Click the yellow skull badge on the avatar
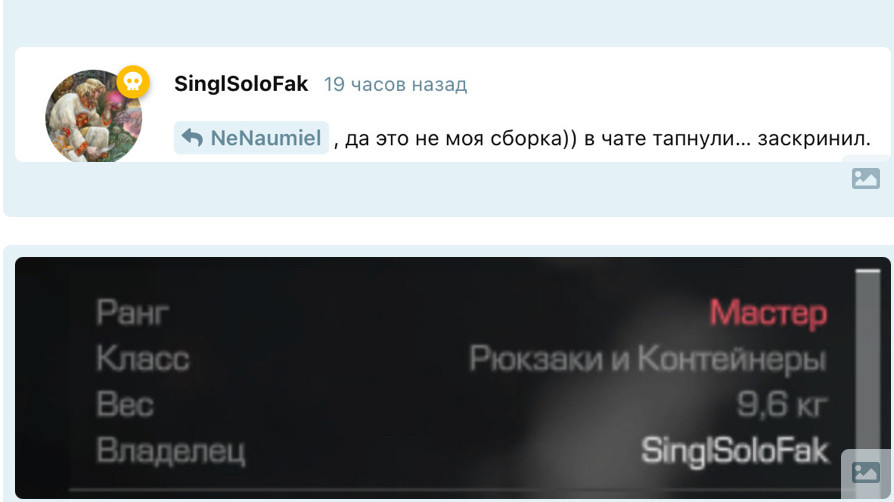 133,82
